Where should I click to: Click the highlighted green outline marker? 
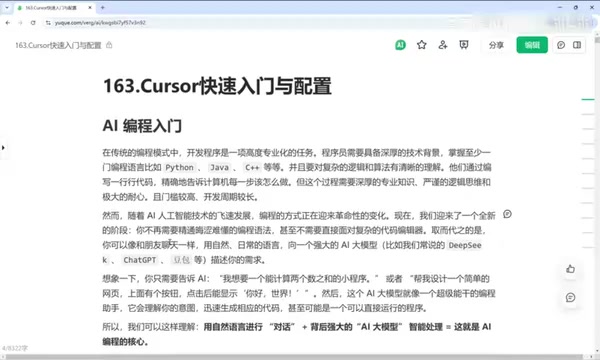pyautogui.click(x=588, y=99)
